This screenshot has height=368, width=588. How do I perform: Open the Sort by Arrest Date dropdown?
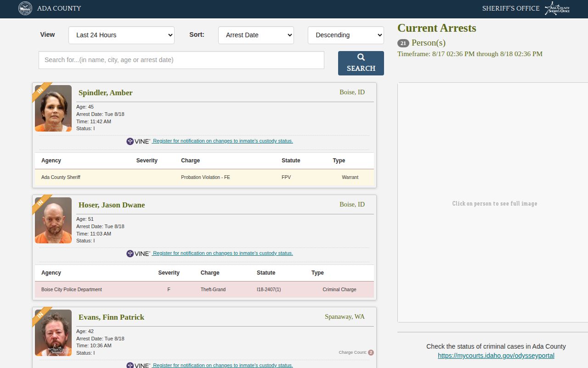tap(256, 35)
